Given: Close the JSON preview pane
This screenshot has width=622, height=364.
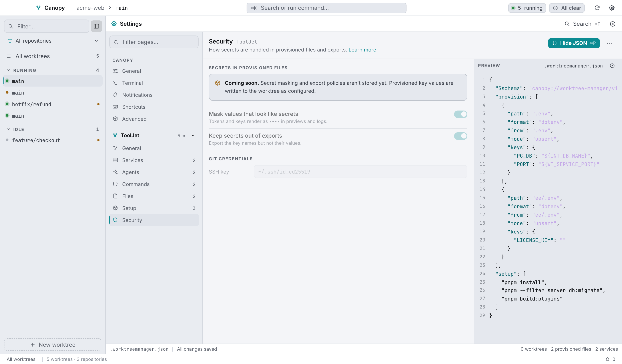Looking at the screenshot, I should (x=612, y=66).
